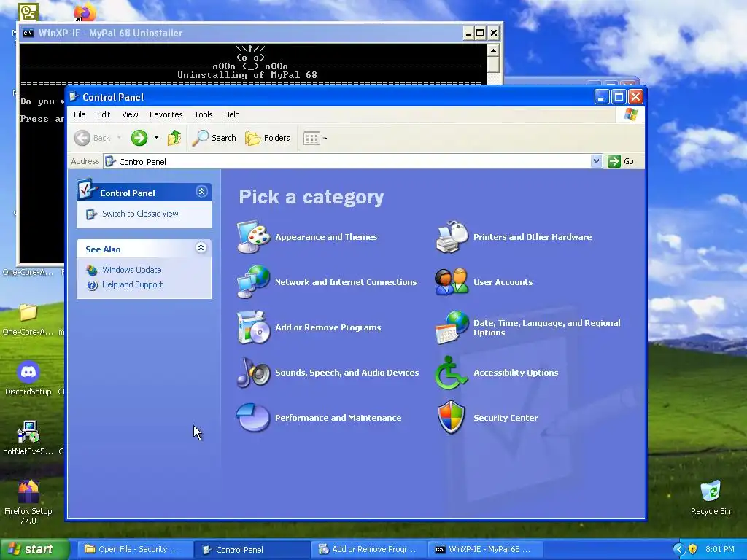Collapse the Control Panel sidebar section

click(201, 192)
